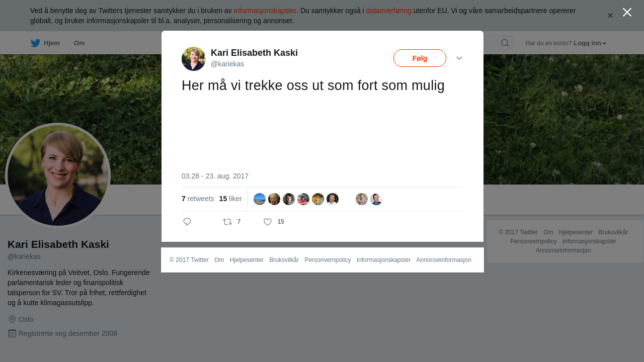Screen dimensions: 644x362
Task: Open the Logg inn dropdown
Action: [x=590, y=43]
